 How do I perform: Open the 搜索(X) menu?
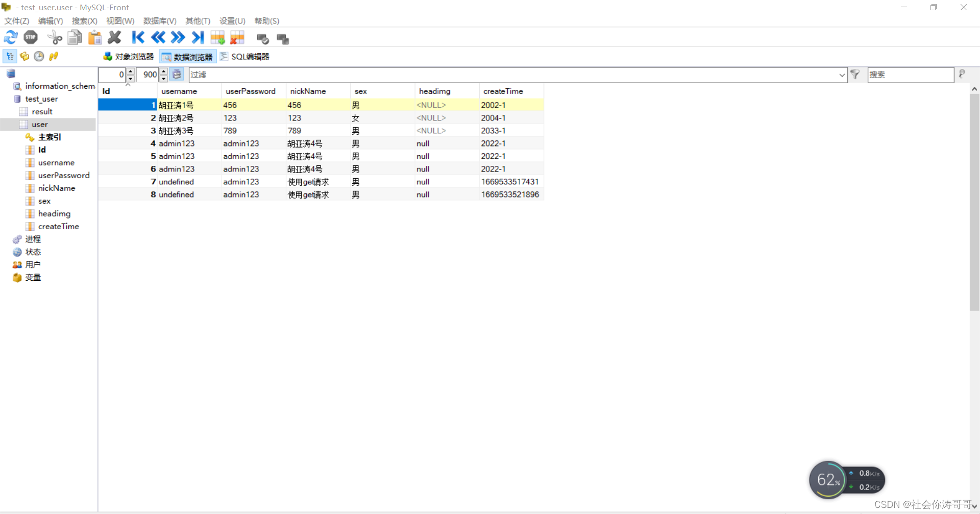[84, 21]
